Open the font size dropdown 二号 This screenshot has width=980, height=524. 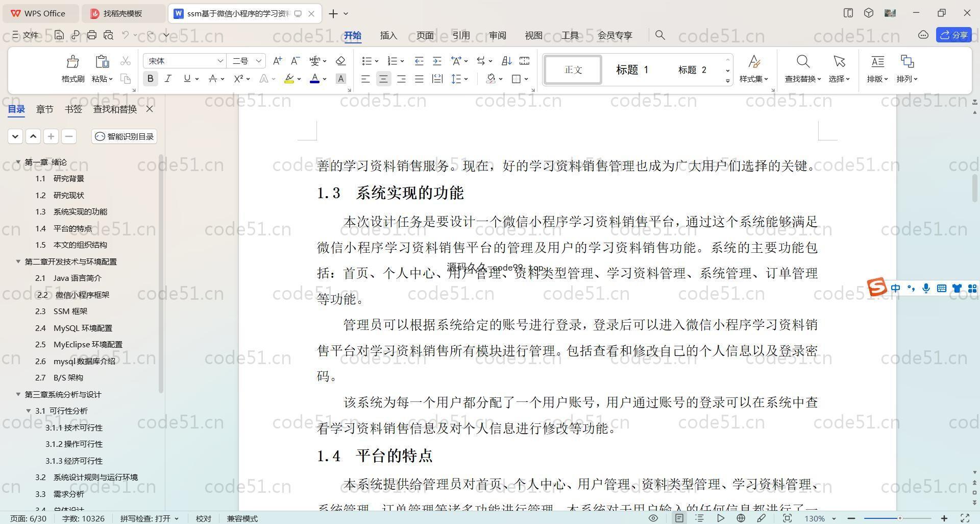pyautogui.click(x=259, y=61)
